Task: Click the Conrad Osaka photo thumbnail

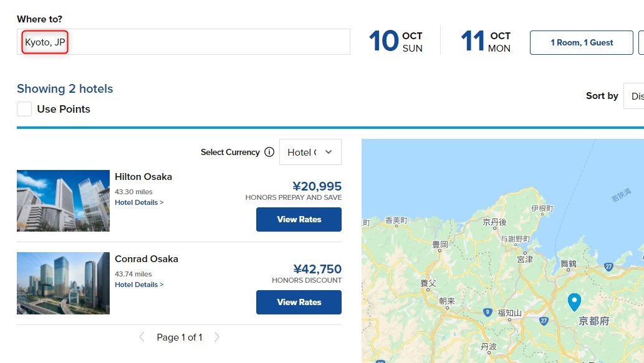Action: (63, 283)
